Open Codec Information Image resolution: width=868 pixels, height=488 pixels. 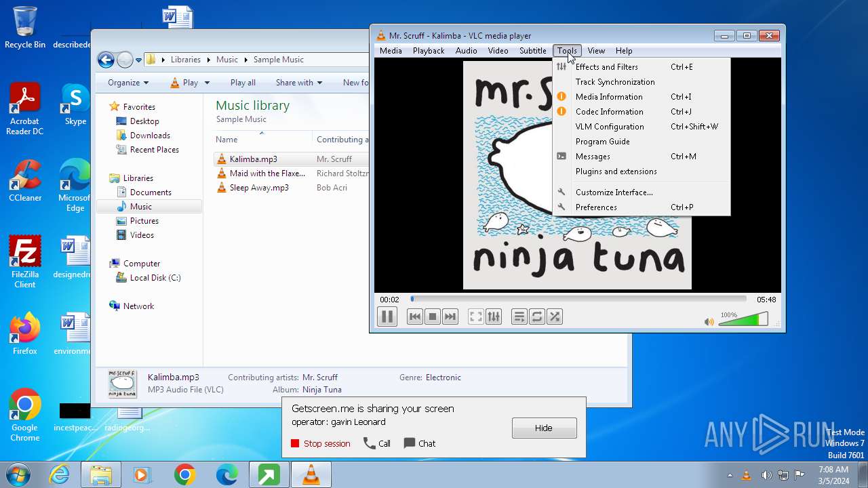(x=642, y=112)
